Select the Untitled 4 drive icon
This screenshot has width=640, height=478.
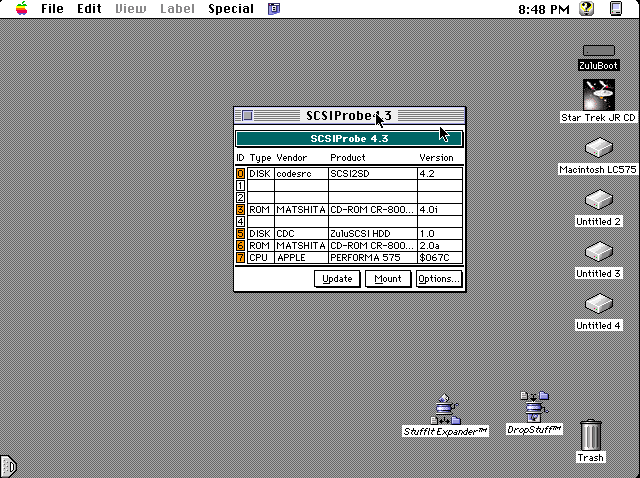coord(599,304)
